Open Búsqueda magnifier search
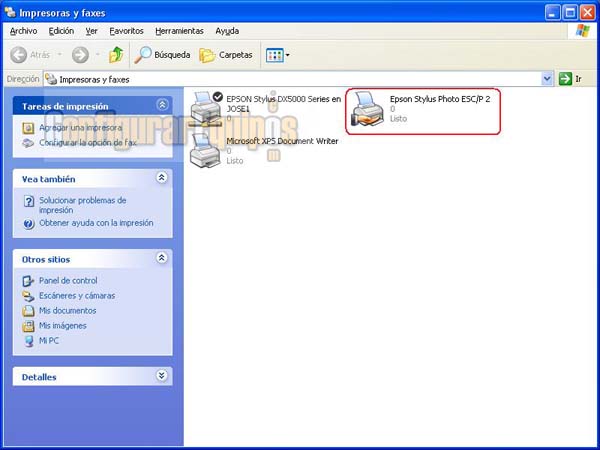600x450 pixels. [162, 55]
